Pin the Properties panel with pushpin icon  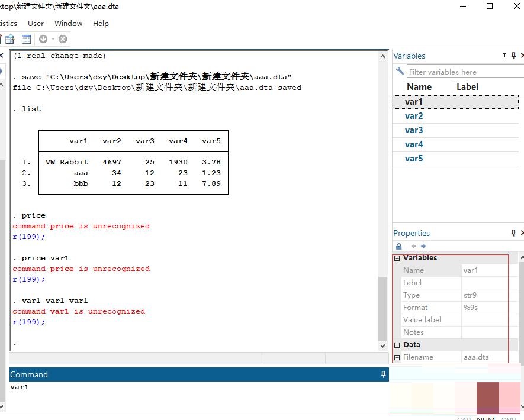[x=513, y=233]
